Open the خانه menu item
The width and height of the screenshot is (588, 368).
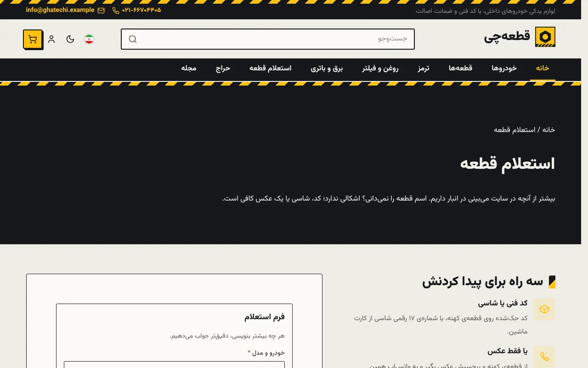(x=543, y=69)
